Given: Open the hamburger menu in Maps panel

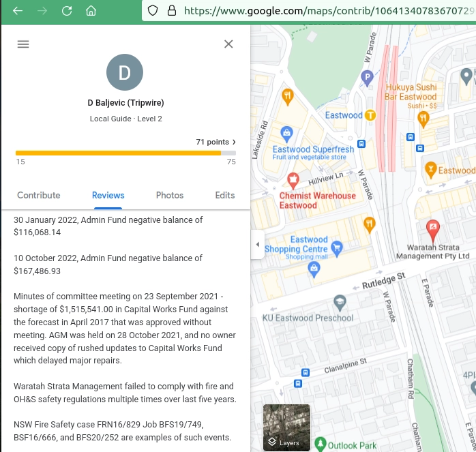Looking at the screenshot, I should (23, 44).
